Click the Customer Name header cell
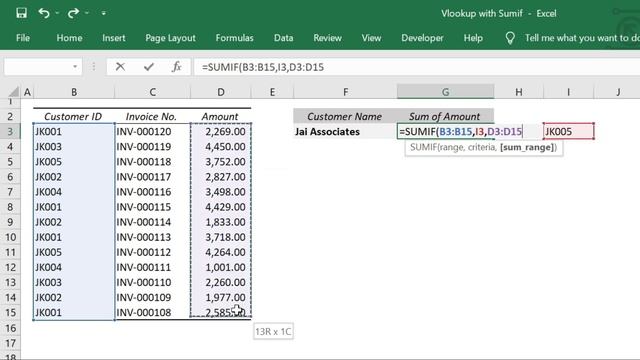The height and width of the screenshot is (360, 640). pyautogui.click(x=345, y=116)
